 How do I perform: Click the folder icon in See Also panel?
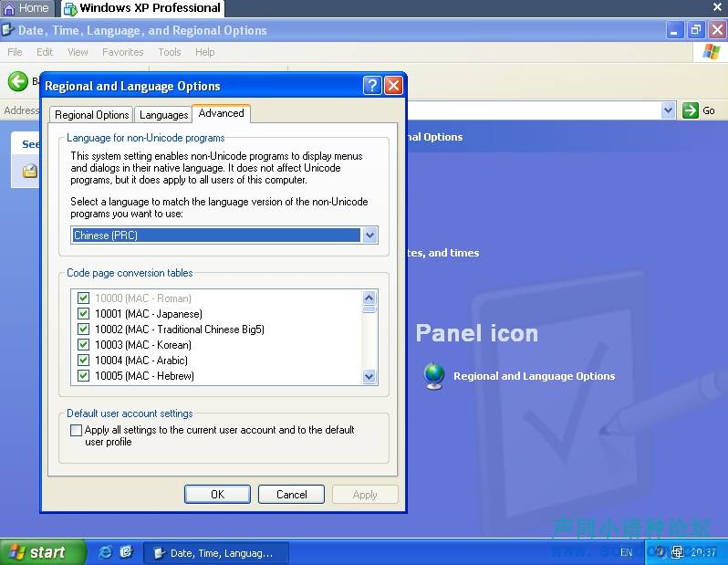(x=30, y=171)
